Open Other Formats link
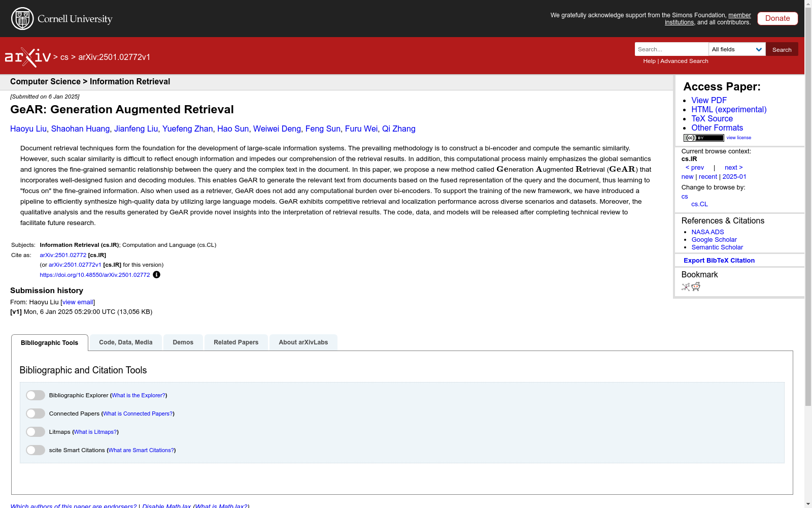The height and width of the screenshot is (508, 812). coord(717,128)
